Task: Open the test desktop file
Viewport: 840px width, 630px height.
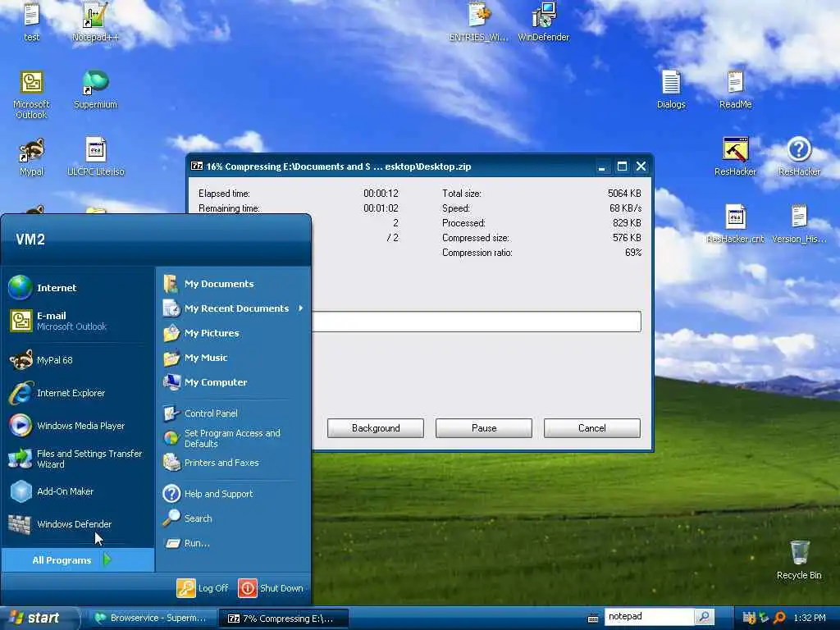Action: click(x=31, y=21)
